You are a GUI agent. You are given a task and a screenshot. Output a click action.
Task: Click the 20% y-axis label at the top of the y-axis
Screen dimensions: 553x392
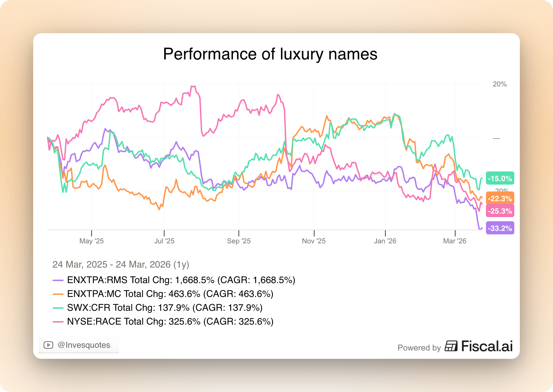click(x=500, y=84)
